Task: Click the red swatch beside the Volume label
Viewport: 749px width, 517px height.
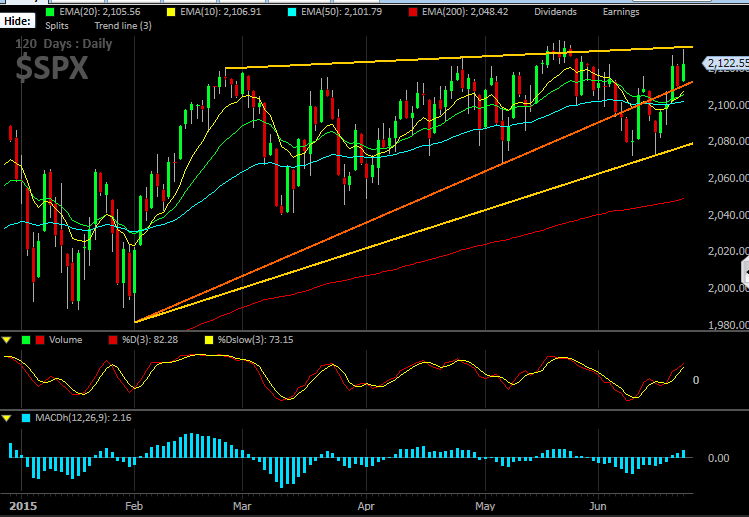Action: tap(40, 340)
